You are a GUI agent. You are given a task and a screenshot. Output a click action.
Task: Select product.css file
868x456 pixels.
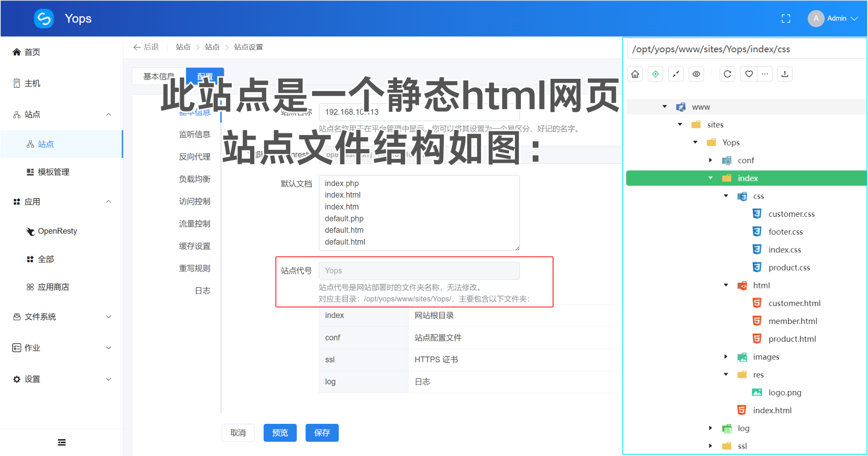(x=789, y=267)
